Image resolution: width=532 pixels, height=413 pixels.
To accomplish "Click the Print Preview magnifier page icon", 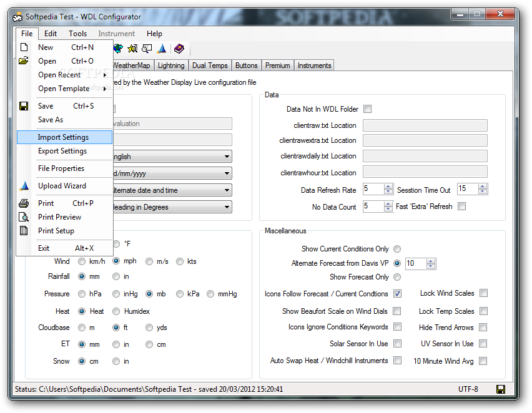I will [x=24, y=216].
